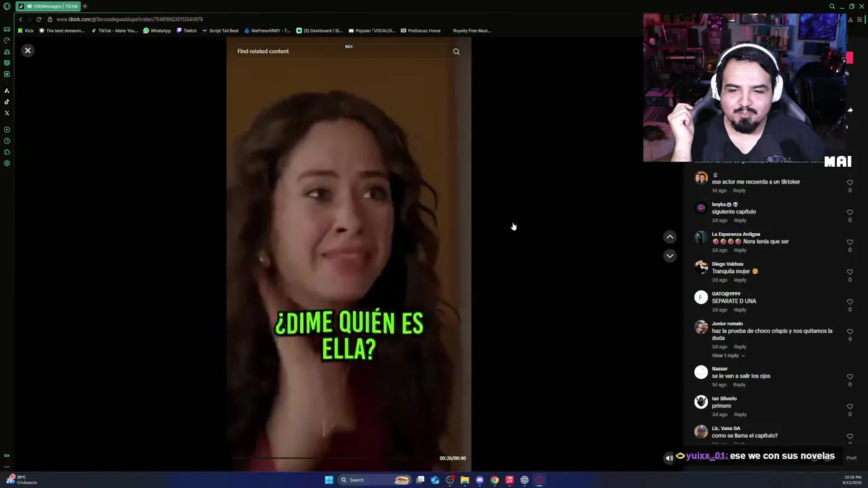Like the comment 'siguiente capítulo'

click(850, 212)
